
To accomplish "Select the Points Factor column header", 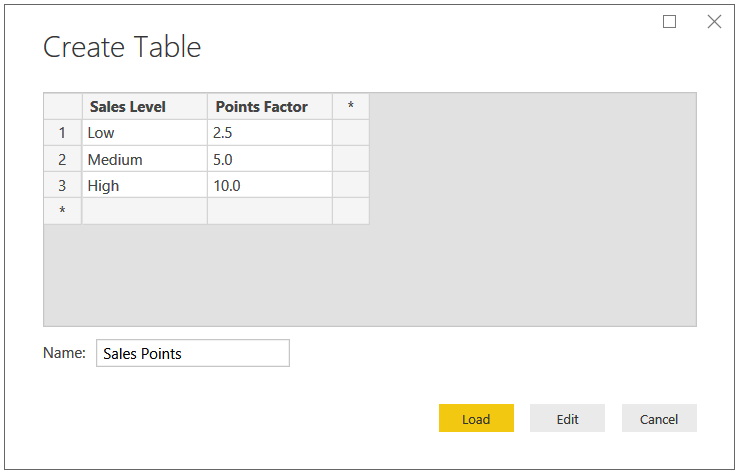I will 270,106.
